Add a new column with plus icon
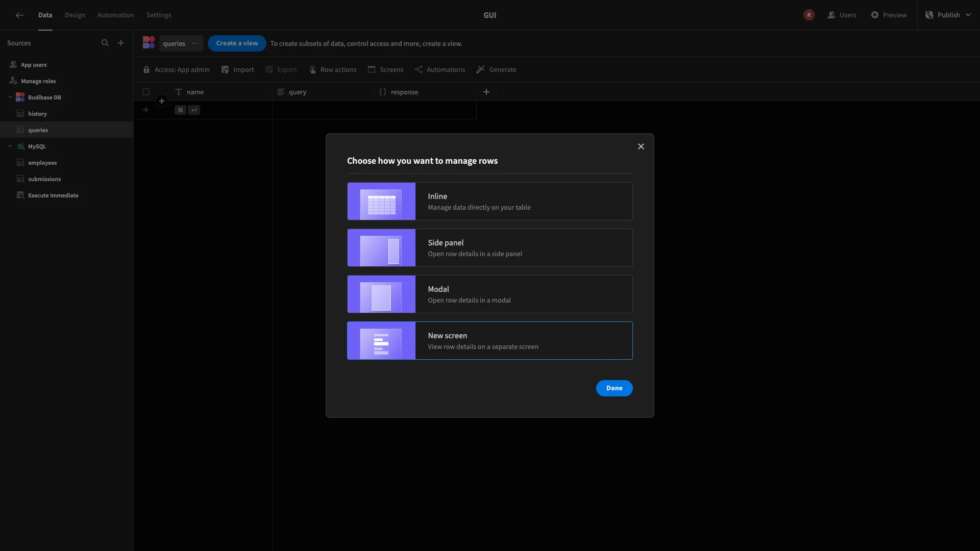The height and width of the screenshot is (551, 980). pos(486,92)
